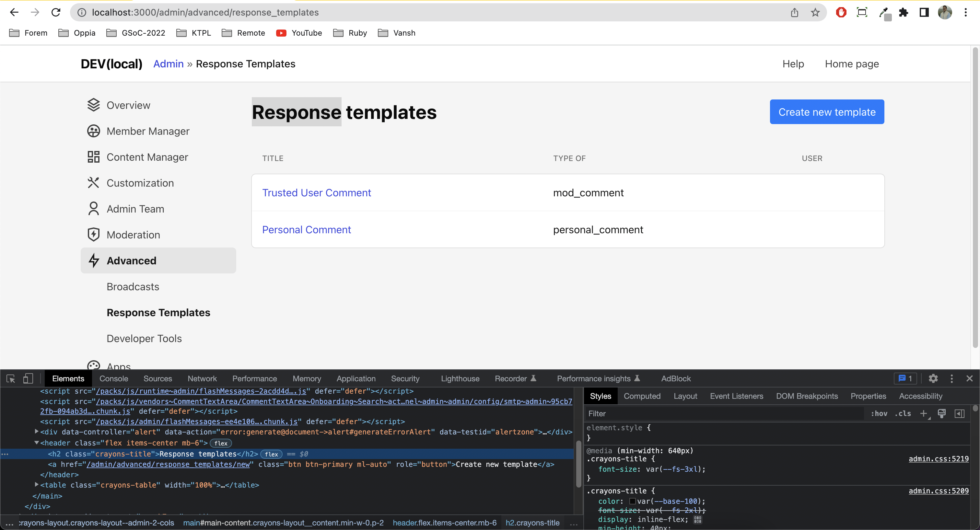Open the Trusted User Comment template

(317, 192)
